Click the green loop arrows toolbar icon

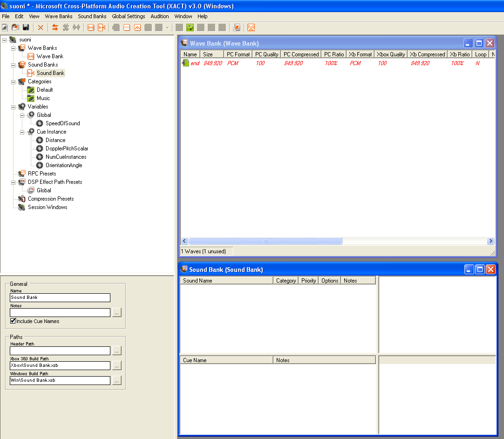191,27
